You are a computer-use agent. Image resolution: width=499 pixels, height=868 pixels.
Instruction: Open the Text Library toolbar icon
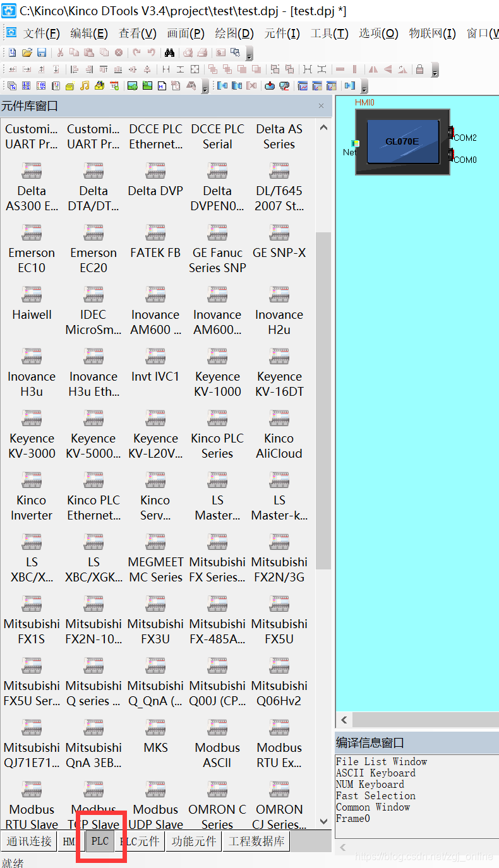click(12, 85)
